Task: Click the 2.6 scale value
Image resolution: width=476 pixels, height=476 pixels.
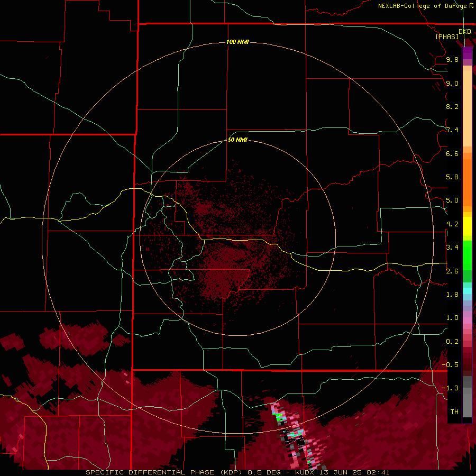Action: pyautogui.click(x=452, y=271)
